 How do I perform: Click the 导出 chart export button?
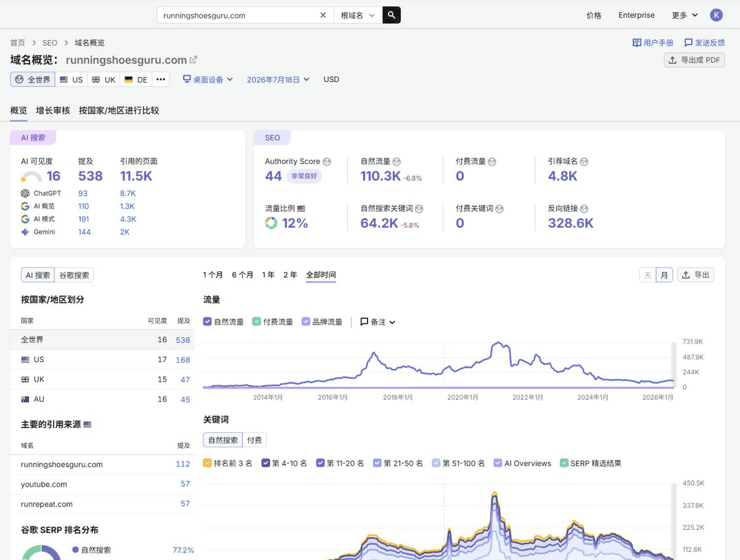pyautogui.click(x=696, y=275)
